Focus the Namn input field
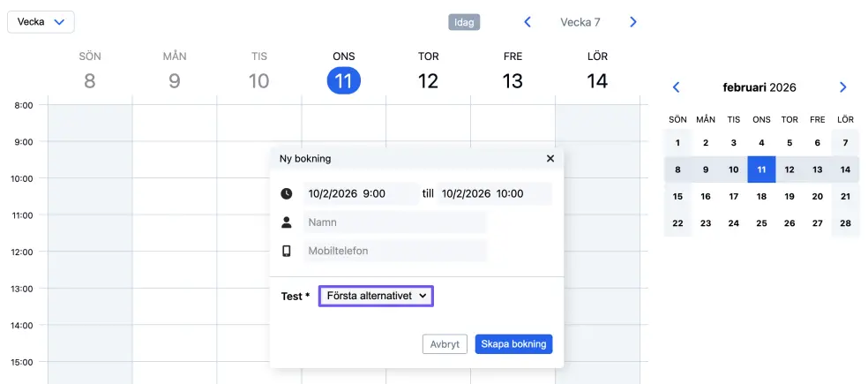Image resolution: width=868 pixels, height=384 pixels. pyautogui.click(x=394, y=222)
